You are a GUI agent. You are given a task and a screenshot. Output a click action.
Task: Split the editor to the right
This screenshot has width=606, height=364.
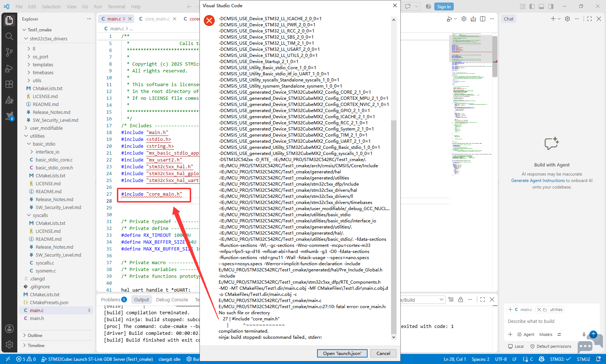(x=483, y=19)
